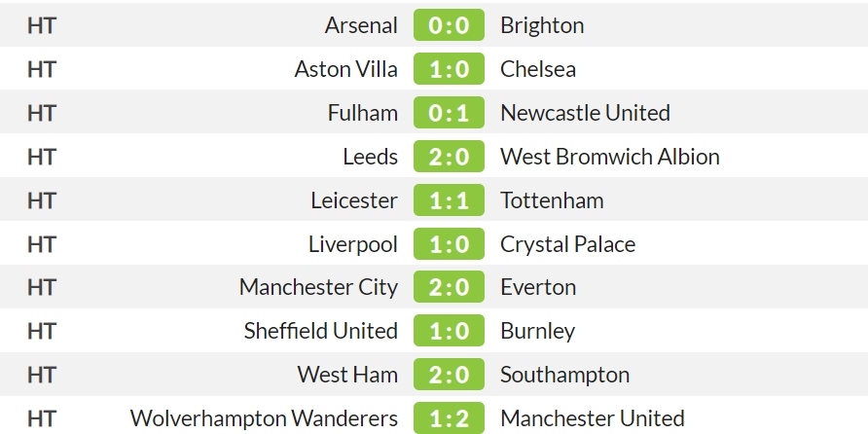Visit the Crystal Palace team link

[x=568, y=244]
